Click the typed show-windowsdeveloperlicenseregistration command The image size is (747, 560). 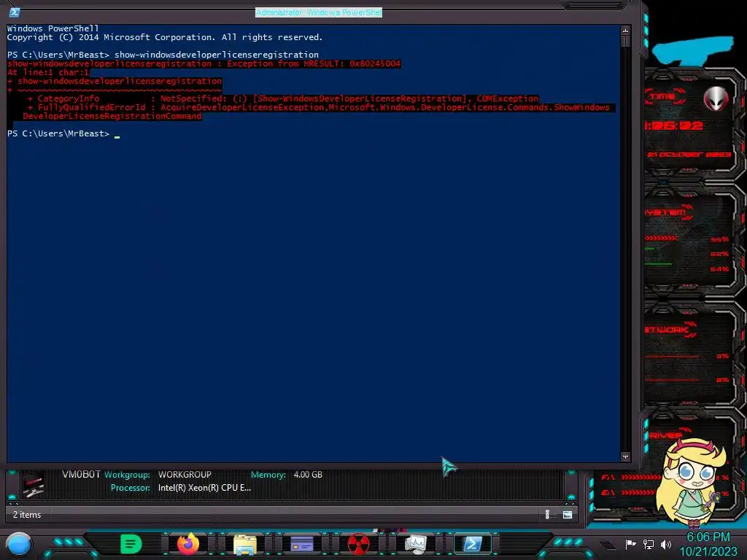(216, 55)
